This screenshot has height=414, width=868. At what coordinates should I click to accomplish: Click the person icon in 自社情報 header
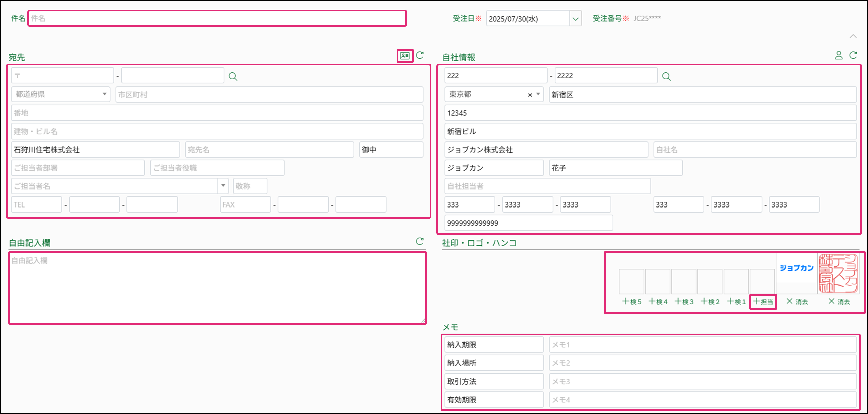838,55
